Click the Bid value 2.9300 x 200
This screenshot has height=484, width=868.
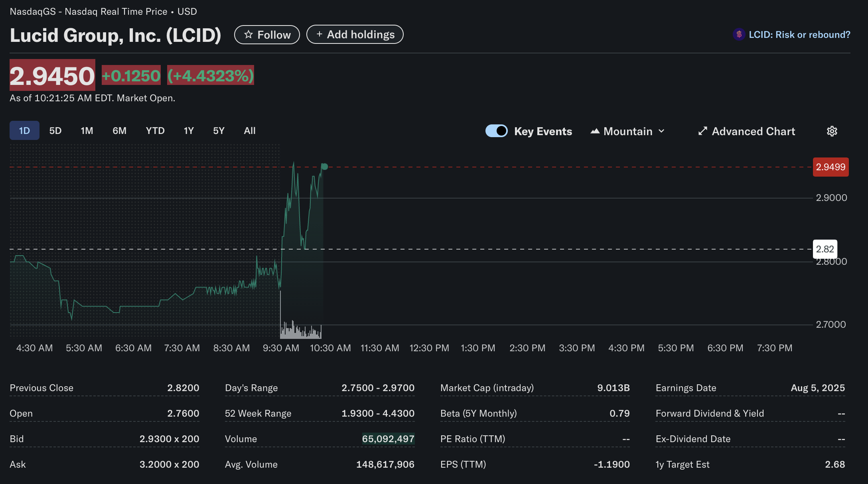pos(169,439)
